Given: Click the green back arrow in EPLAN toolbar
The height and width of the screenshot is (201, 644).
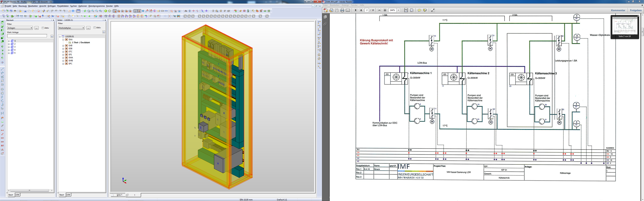Looking at the screenshot, I should tap(106, 11).
